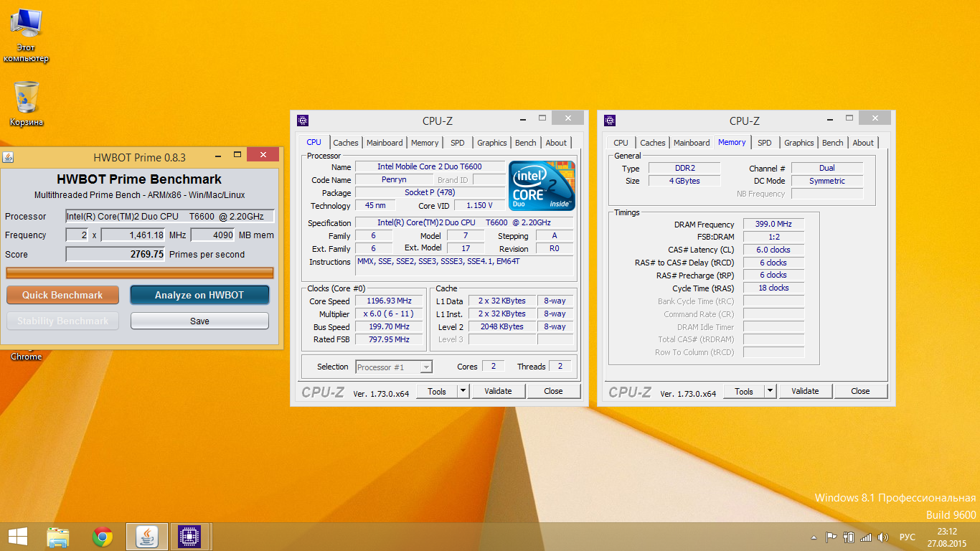The image size is (980, 551).
Task: Open Caches tab in right CPU-Z
Action: (x=653, y=143)
